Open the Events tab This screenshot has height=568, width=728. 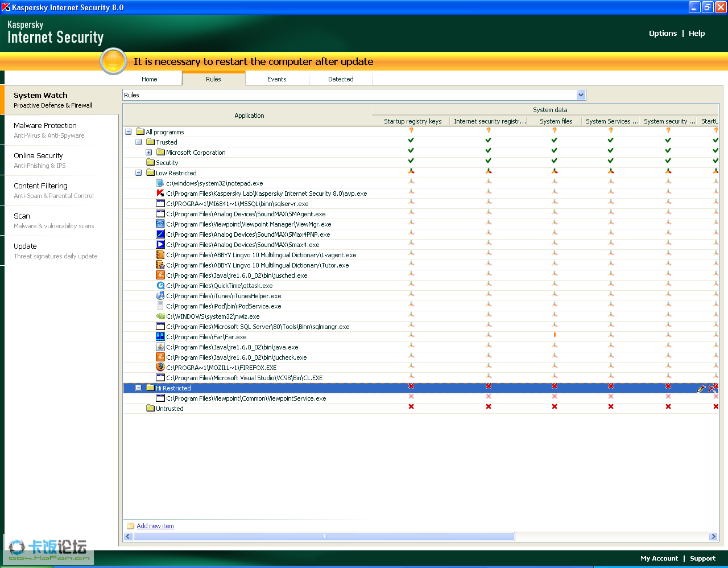(x=277, y=79)
